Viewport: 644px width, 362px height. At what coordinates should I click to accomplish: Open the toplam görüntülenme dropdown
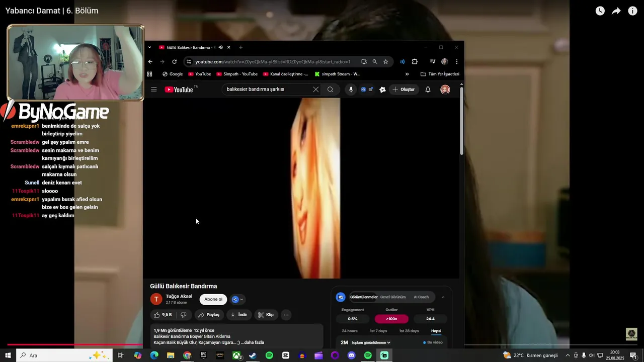tap(371, 342)
